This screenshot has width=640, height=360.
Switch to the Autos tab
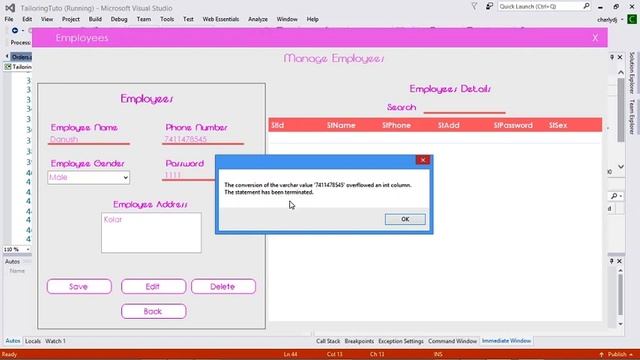pos(13,341)
